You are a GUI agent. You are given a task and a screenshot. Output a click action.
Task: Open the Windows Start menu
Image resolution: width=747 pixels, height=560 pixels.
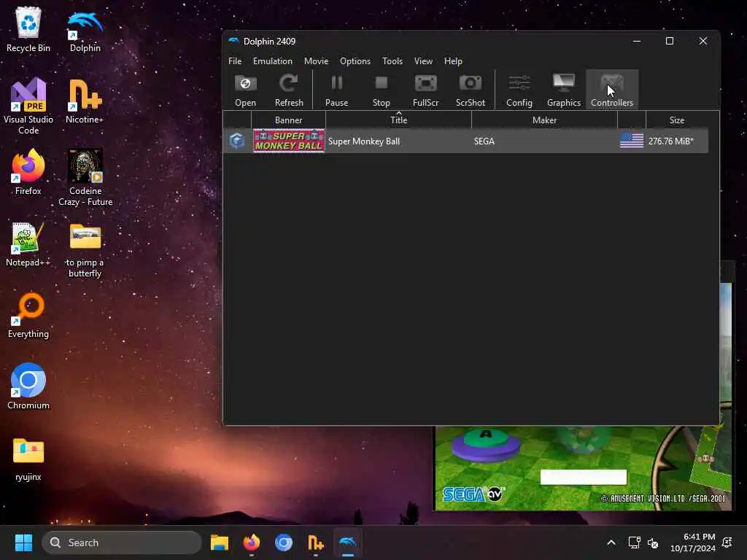(23, 542)
